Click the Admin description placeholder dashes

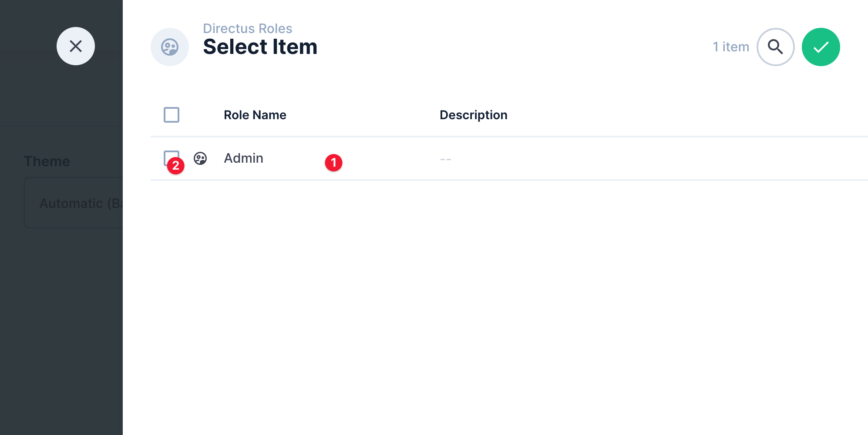[445, 159]
